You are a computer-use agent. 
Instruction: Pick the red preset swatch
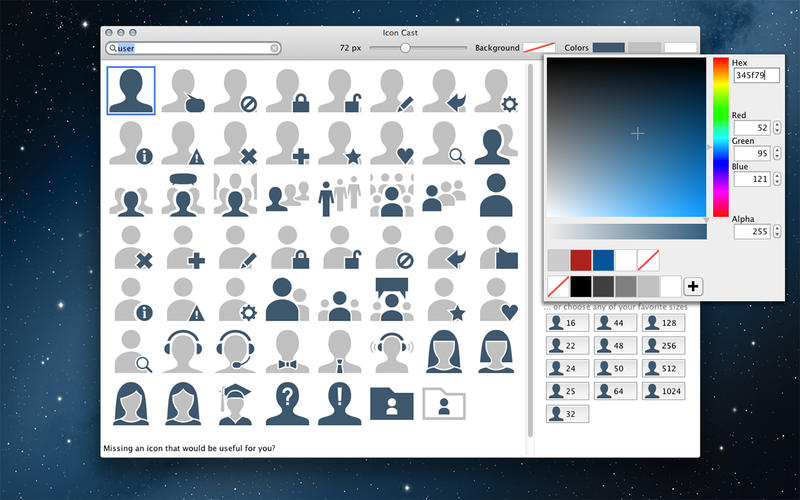pyautogui.click(x=581, y=260)
